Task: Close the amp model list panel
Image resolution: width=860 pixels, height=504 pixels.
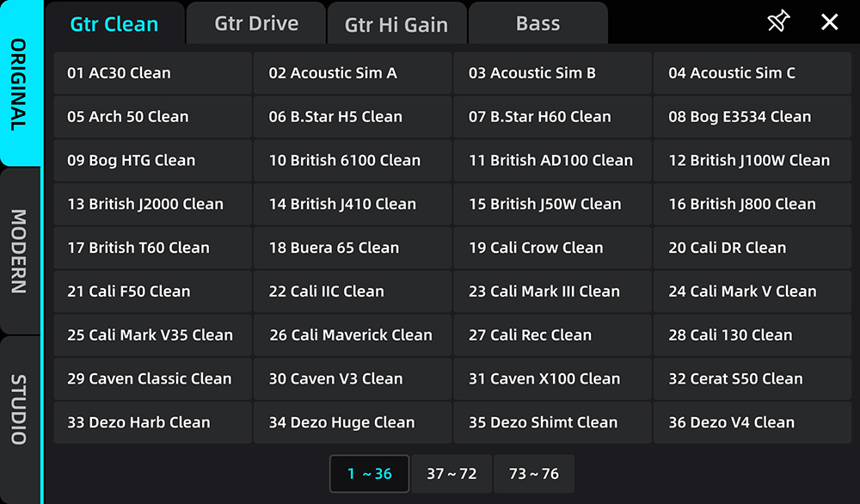Action: tap(829, 22)
